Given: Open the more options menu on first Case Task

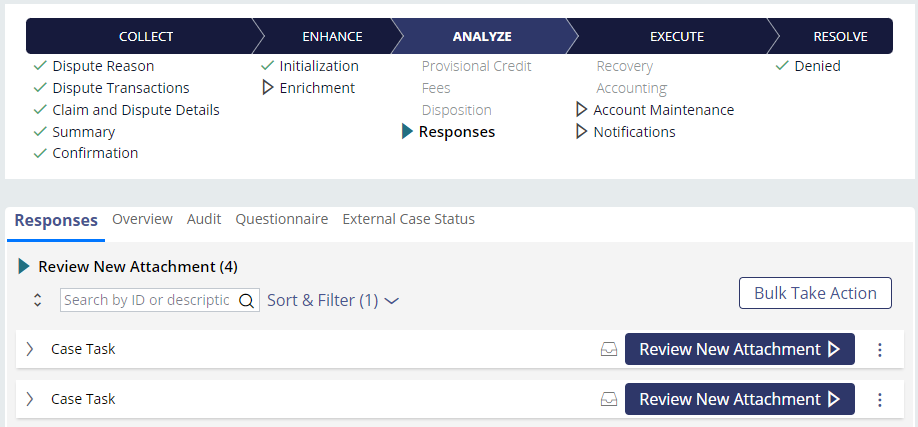Looking at the screenshot, I should [x=879, y=350].
